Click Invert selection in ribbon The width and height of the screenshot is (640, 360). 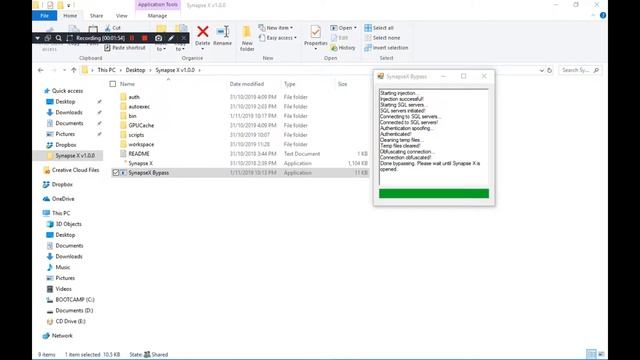(386, 48)
